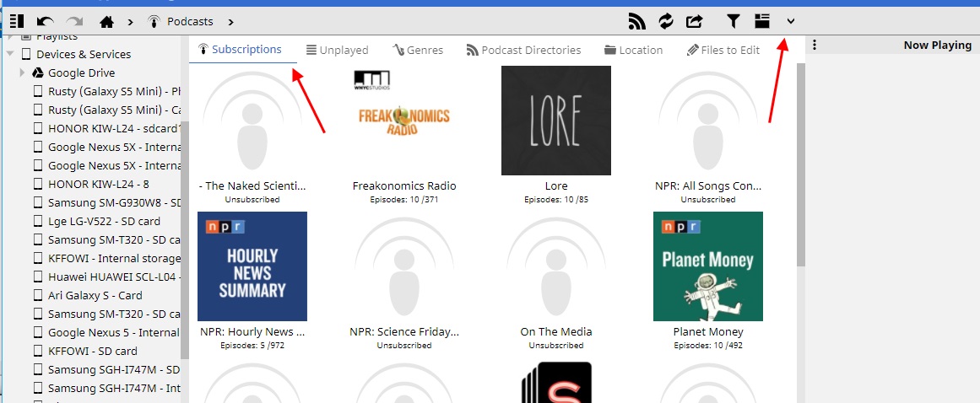Toggle the left panel layout icon
Viewport: 980px width, 403px height.
pos(17,21)
